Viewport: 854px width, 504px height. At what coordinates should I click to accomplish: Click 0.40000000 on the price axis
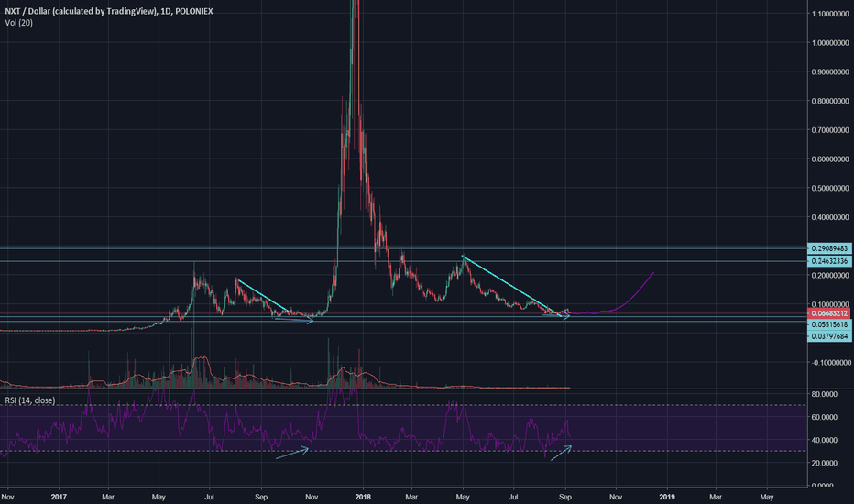coord(830,217)
